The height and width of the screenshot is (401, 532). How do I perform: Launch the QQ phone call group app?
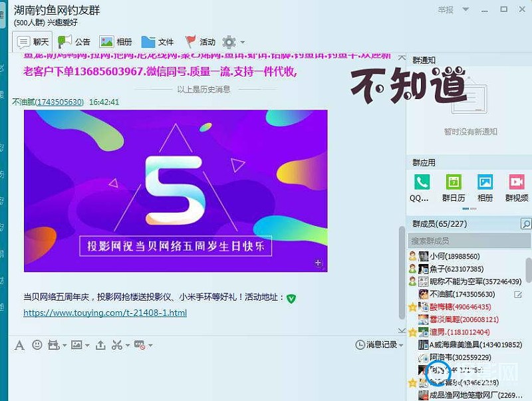[422, 188]
